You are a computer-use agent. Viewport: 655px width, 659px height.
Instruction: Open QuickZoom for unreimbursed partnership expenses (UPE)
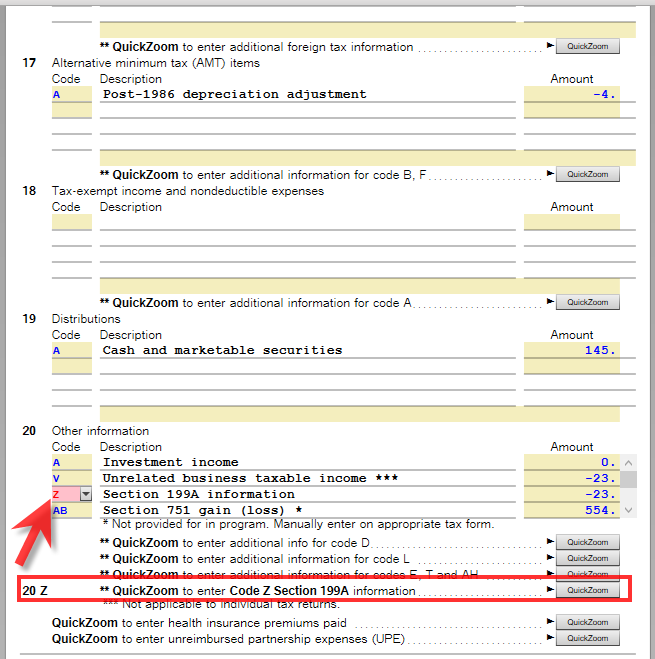pyautogui.click(x=587, y=639)
